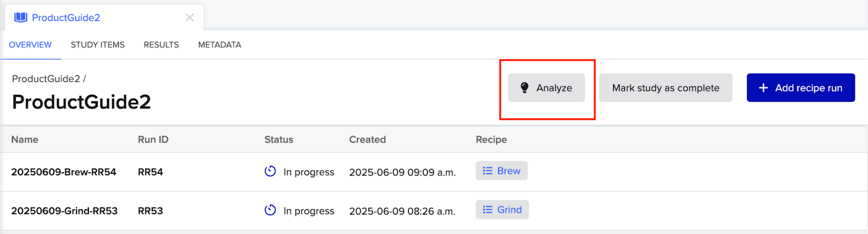Select the Overview tab

point(30,45)
